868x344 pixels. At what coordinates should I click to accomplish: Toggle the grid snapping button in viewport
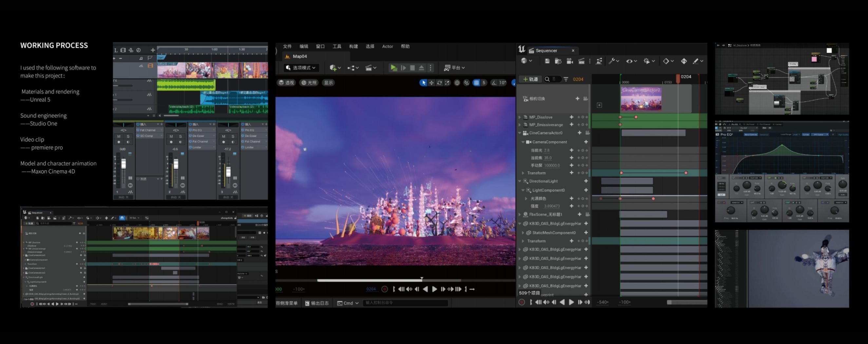[x=476, y=83]
